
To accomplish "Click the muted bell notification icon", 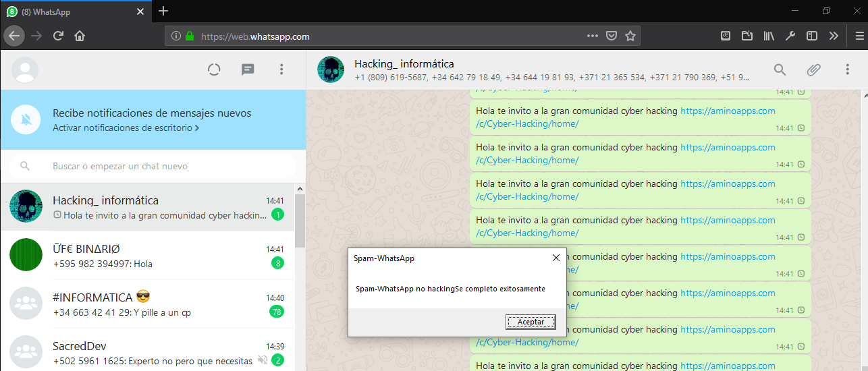I will coord(26,119).
